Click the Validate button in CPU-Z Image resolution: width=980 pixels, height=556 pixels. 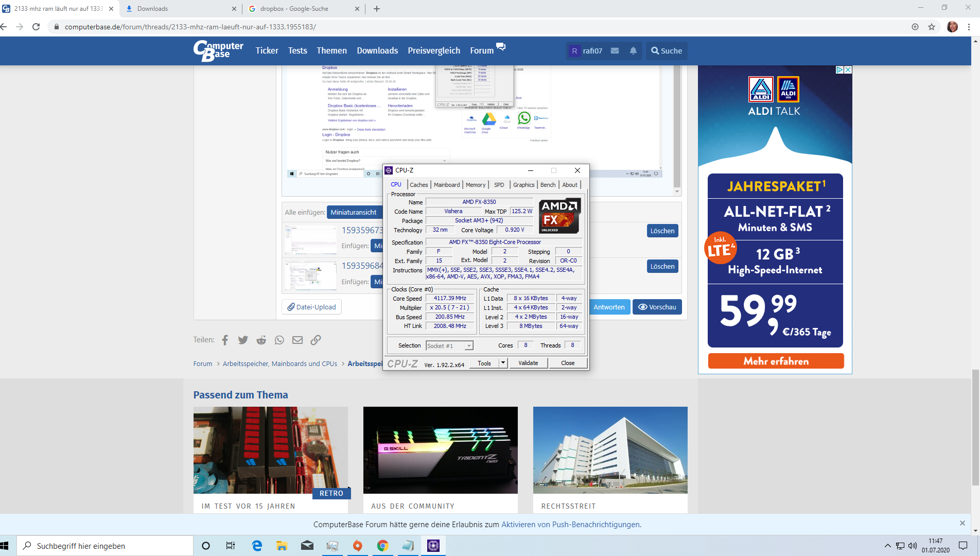coord(528,363)
